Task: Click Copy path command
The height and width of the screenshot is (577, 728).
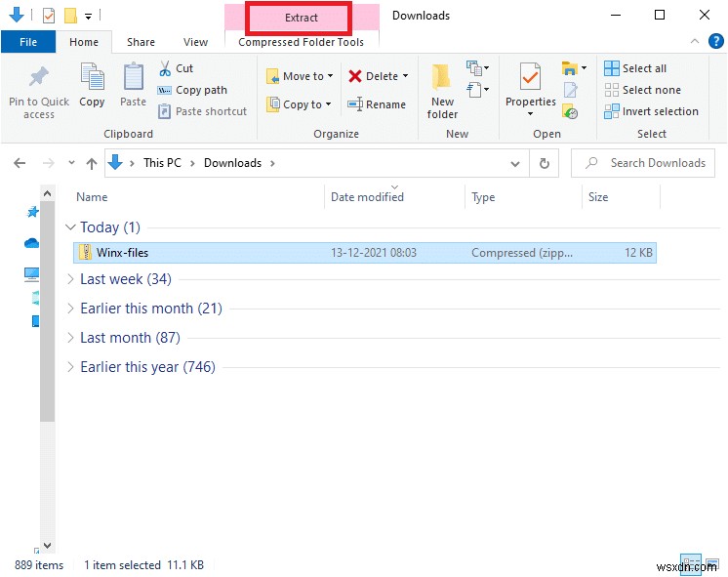Action: 192,90
